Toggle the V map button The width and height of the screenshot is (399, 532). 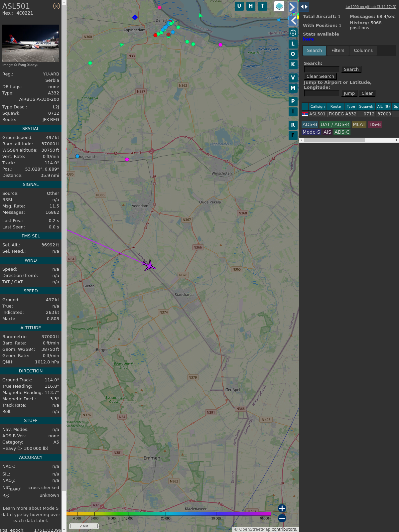click(293, 77)
